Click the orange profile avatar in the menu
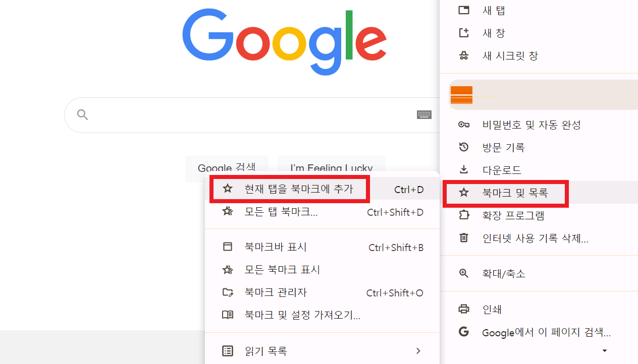638x364 pixels. (461, 95)
